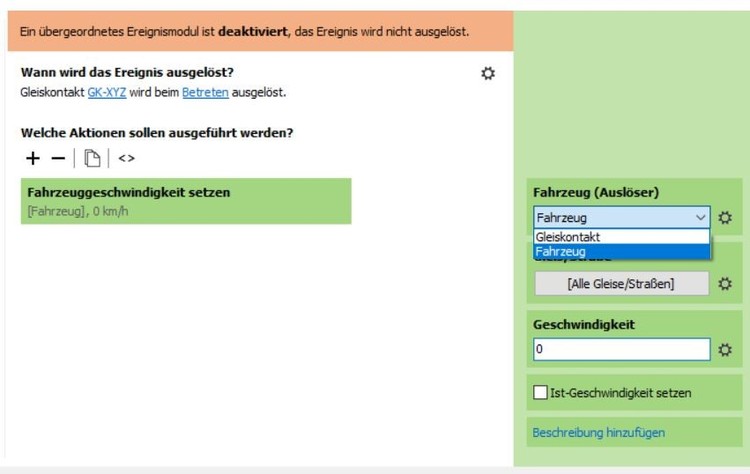
Task: Click the angle brackets code icon
Action: tap(126, 158)
